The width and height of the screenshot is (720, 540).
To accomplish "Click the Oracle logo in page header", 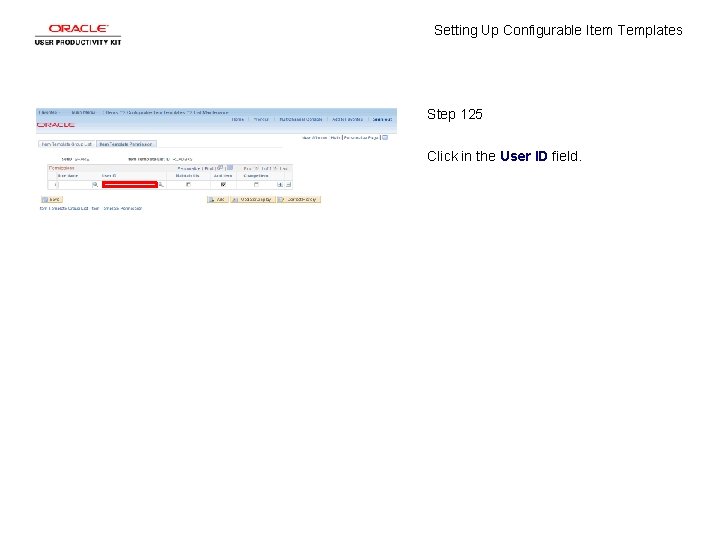I will (x=56, y=125).
